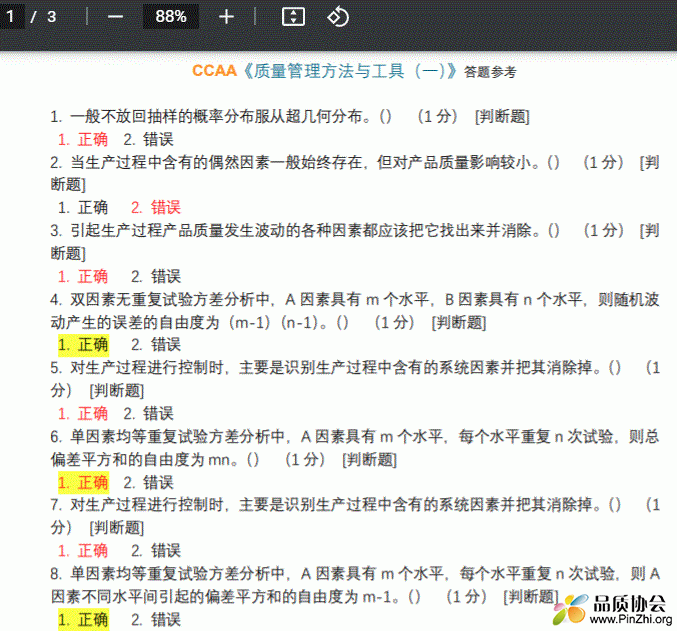Select 错误 under question 3
677x631 pixels.
click(x=156, y=276)
